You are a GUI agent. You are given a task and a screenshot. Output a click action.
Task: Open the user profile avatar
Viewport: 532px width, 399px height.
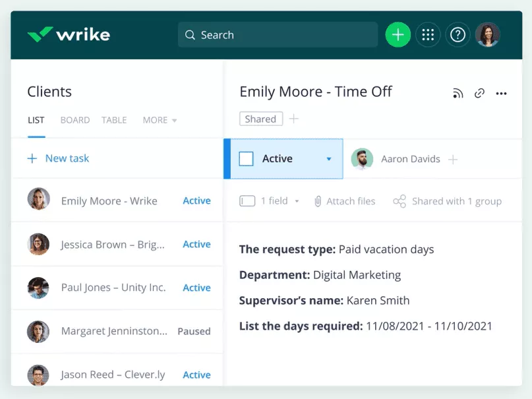[487, 34]
